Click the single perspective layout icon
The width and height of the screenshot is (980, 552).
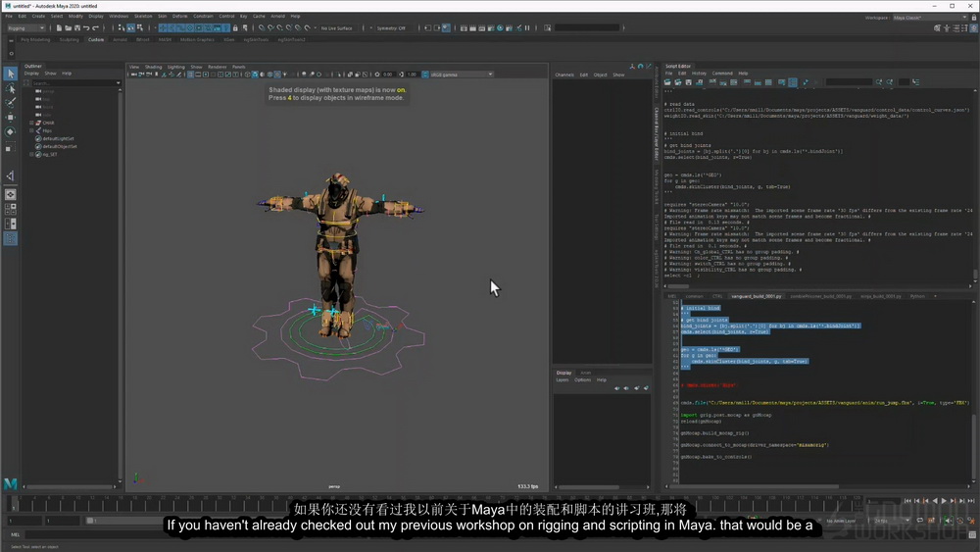(10, 195)
